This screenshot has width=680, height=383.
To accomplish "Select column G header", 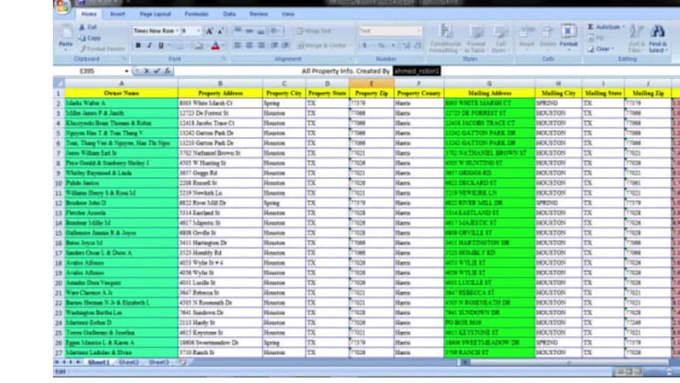I will tap(489, 83).
